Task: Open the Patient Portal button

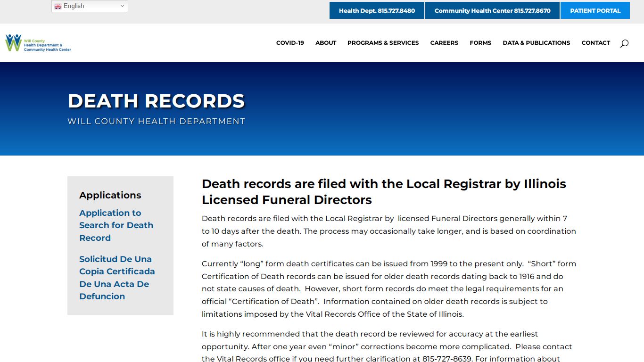Action: pyautogui.click(x=595, y=10)
